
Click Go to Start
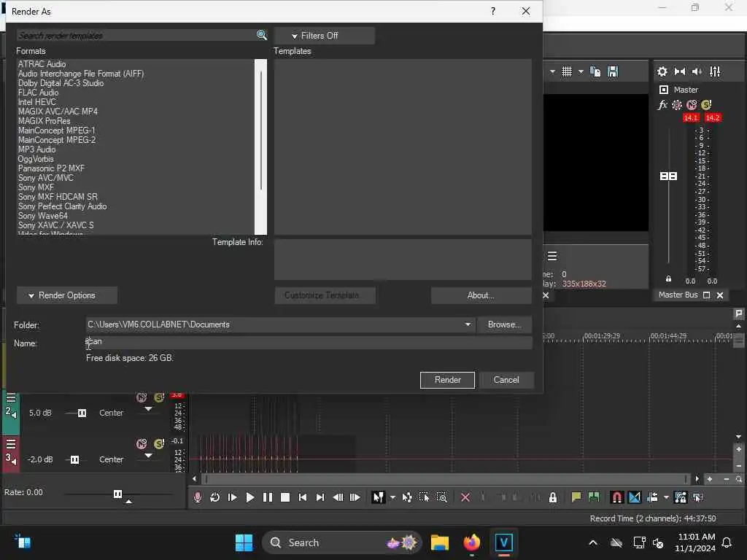click(303, 497)
